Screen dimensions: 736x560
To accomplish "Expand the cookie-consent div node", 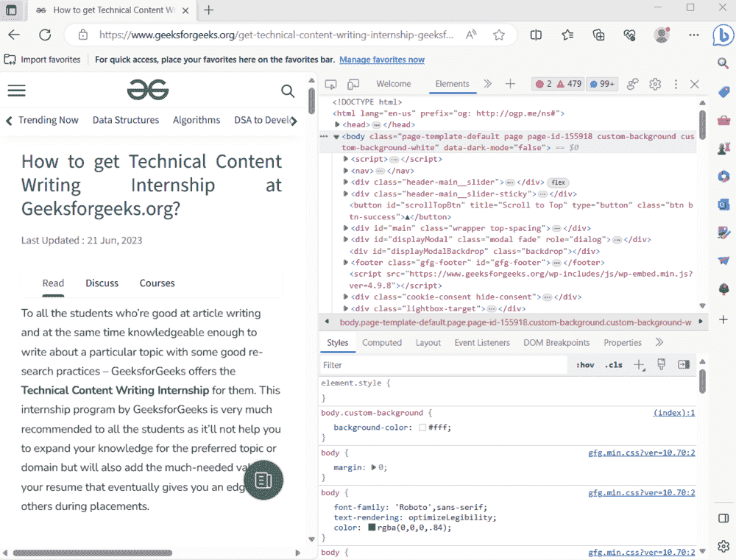I will (x=345, y=297).
